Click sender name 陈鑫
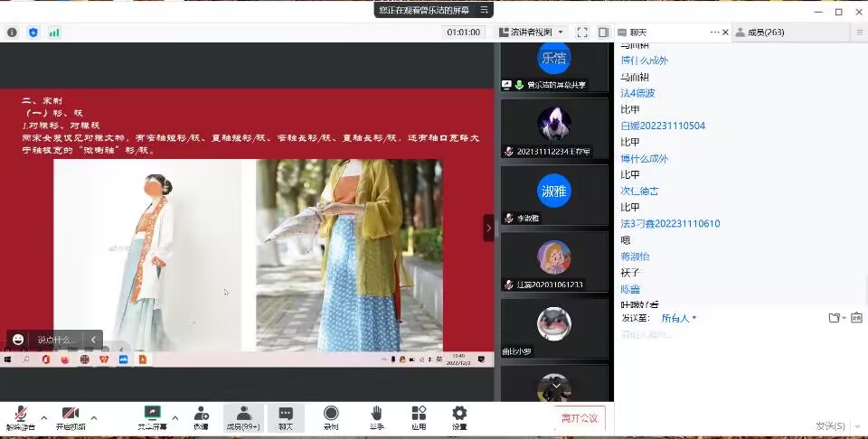 tap(630, 289)
